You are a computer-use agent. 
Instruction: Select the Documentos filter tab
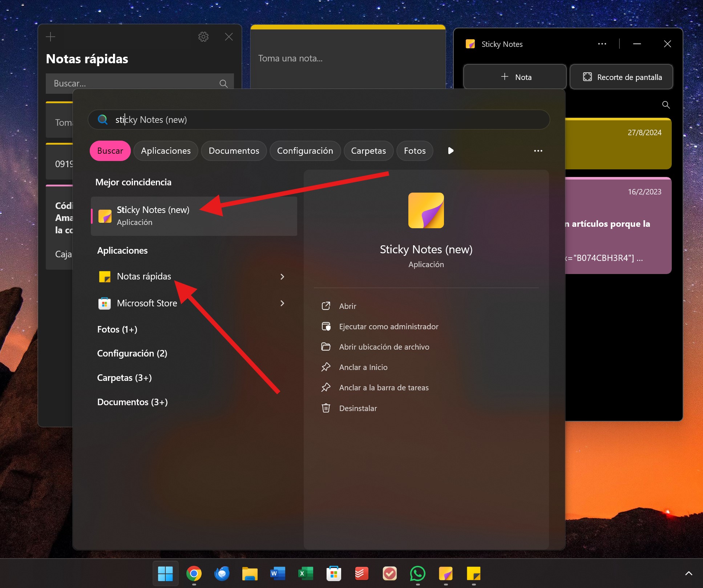tap(234, 151)
